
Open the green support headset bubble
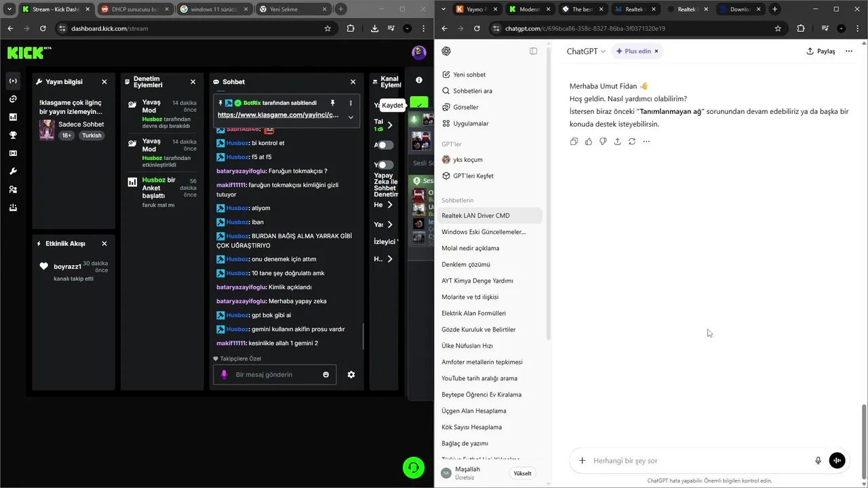414,467
